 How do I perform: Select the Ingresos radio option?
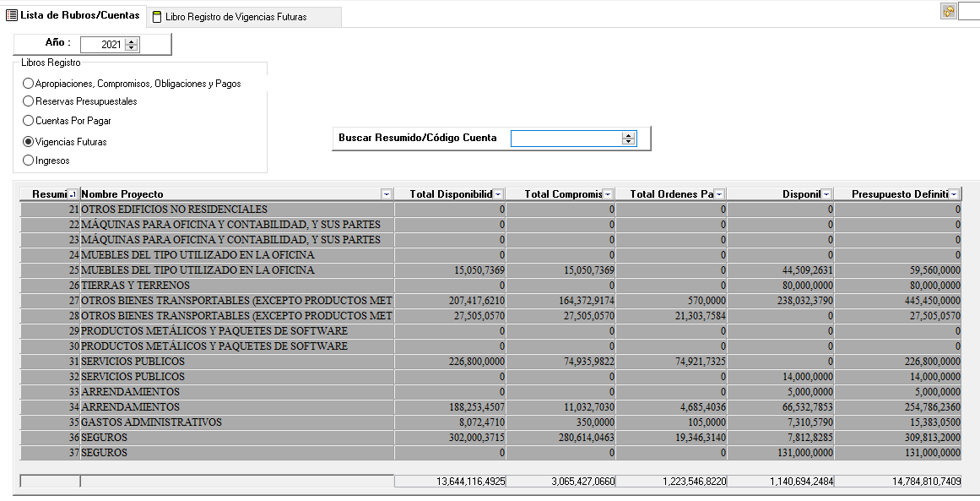point(29,161)
